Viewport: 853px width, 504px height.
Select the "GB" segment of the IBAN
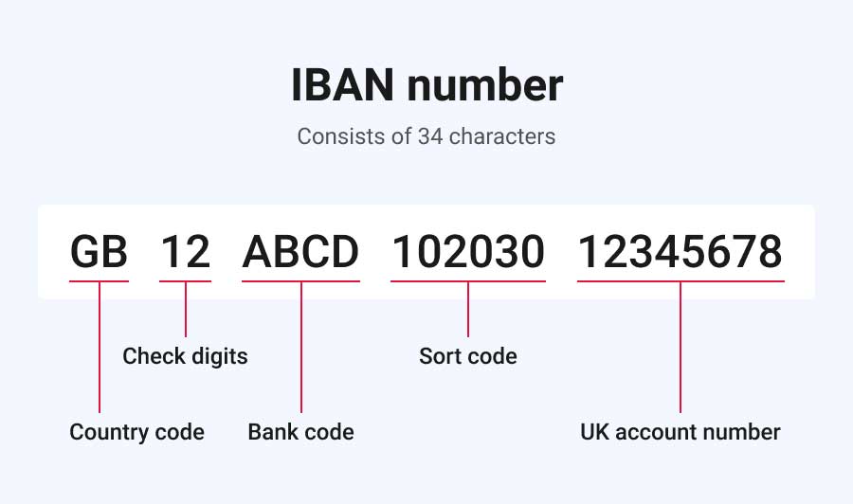99,253
